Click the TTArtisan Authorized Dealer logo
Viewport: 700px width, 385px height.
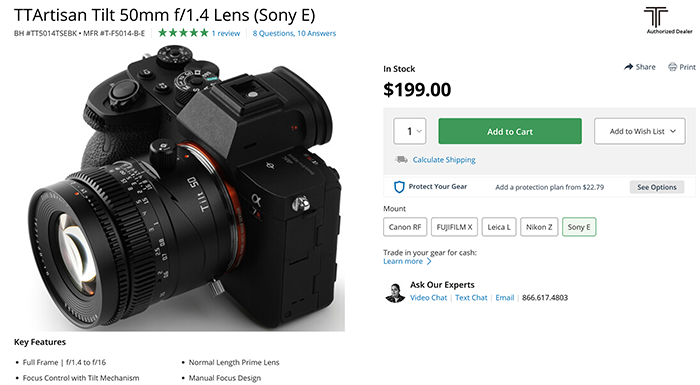point(669,20)
